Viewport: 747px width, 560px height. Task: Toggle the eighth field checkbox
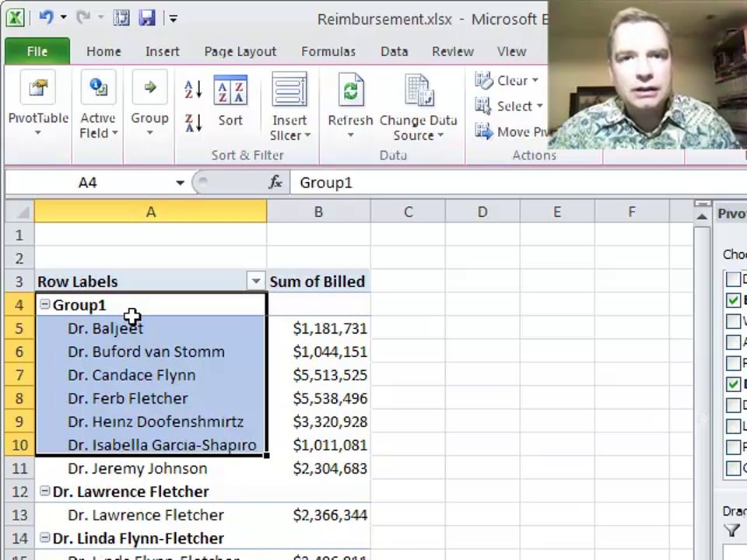733,425
